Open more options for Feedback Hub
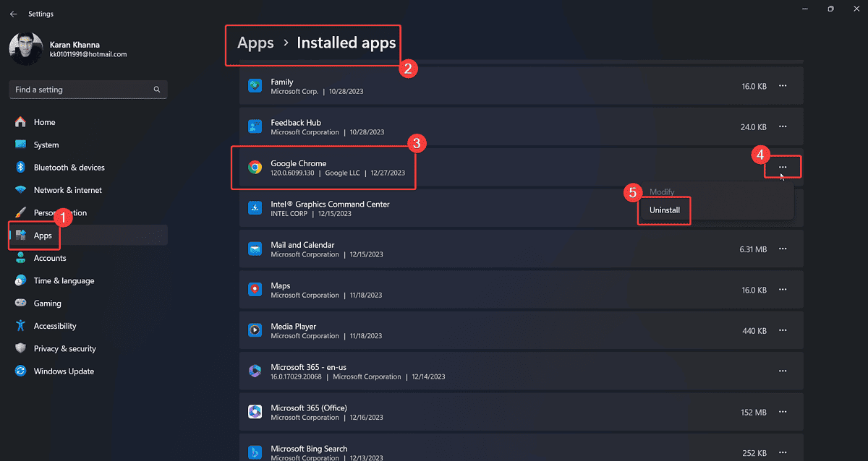 (x=783, y=126)
